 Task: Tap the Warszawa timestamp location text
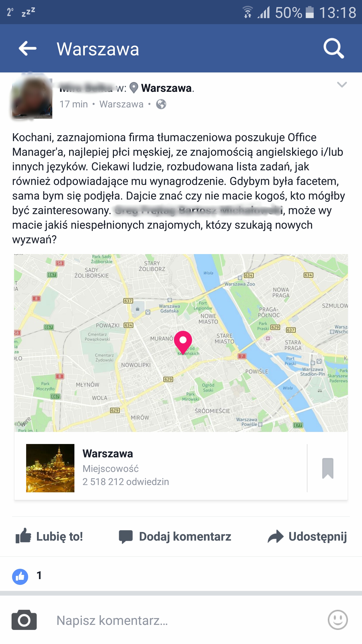point(121,104)
